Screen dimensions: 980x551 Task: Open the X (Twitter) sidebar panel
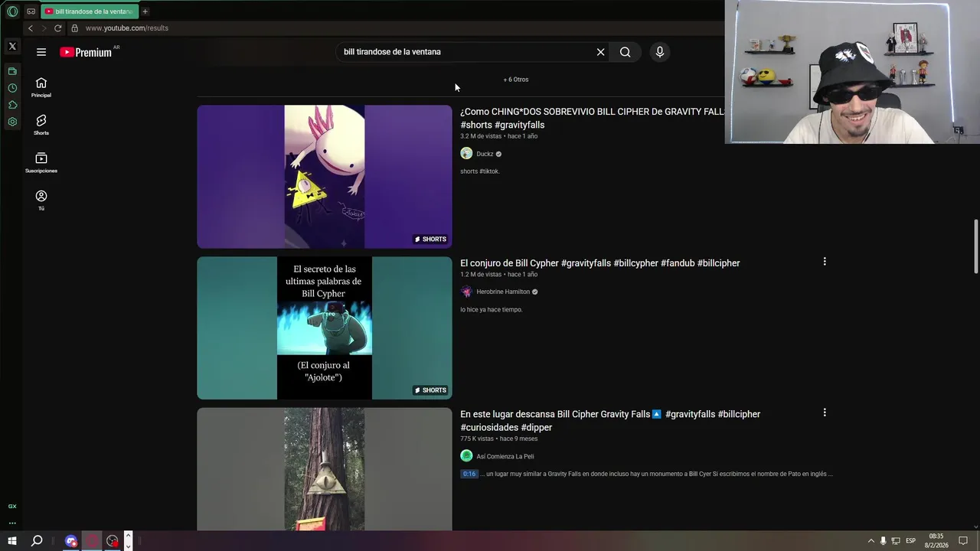point(12,46)
